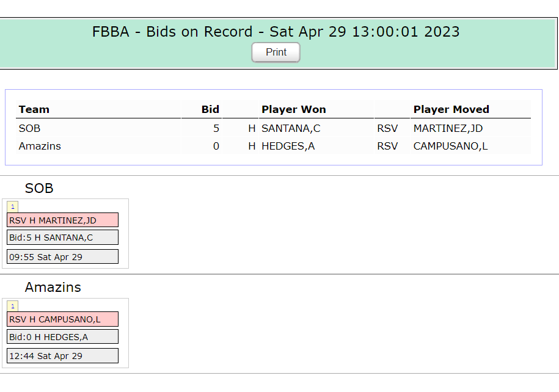
Task: Click the Team column header
Action: click(34, 109)
